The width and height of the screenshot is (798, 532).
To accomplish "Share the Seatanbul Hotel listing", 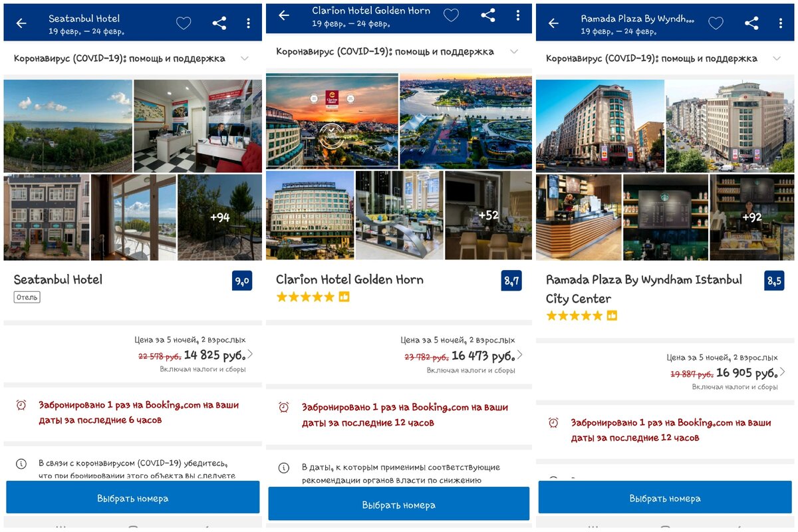I will [219, 23].
